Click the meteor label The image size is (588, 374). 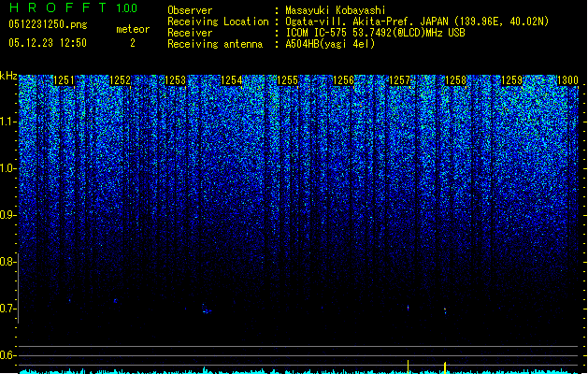[x=133, y=29]
